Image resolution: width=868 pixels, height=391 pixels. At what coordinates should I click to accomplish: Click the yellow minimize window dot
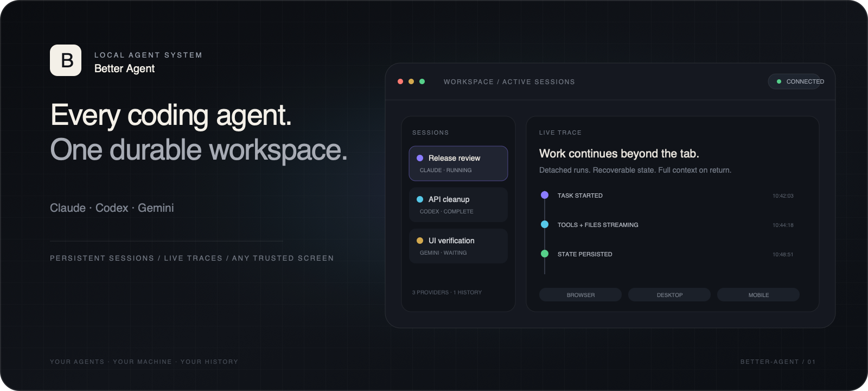point(411,81)
